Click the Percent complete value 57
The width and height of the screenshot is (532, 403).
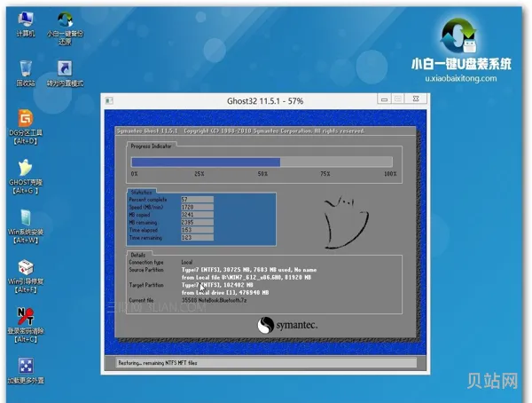pos(197,200)
